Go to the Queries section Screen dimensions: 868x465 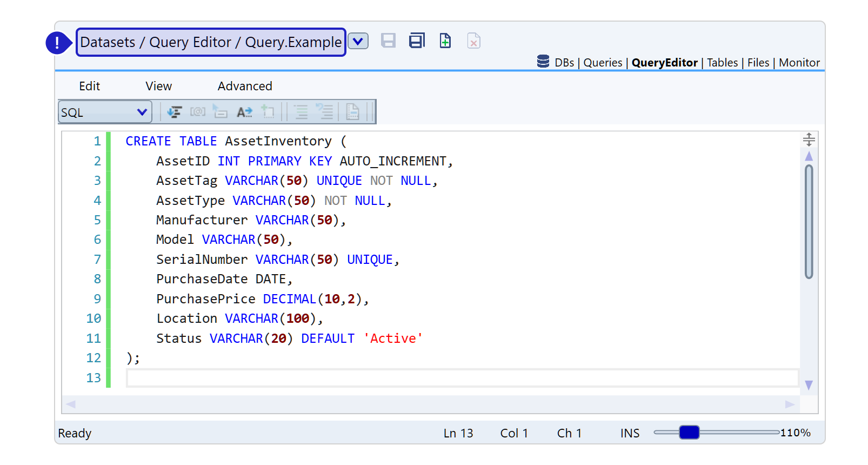point(603,63)
